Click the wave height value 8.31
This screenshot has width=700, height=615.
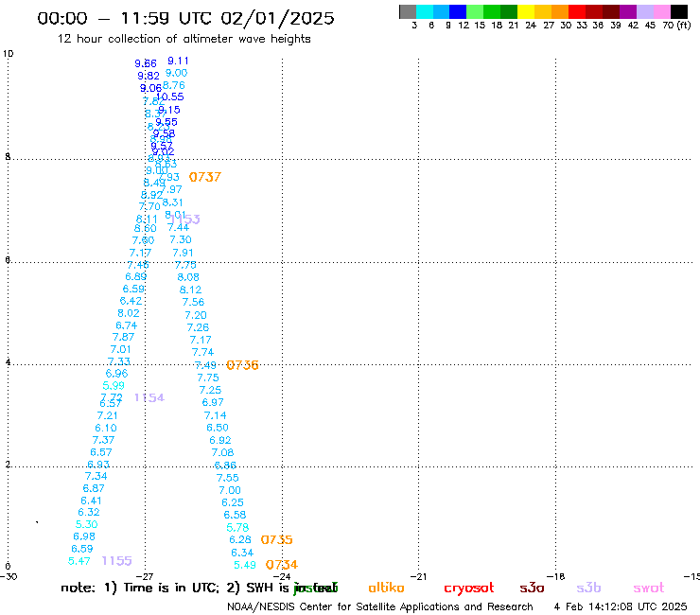point(172,202)
